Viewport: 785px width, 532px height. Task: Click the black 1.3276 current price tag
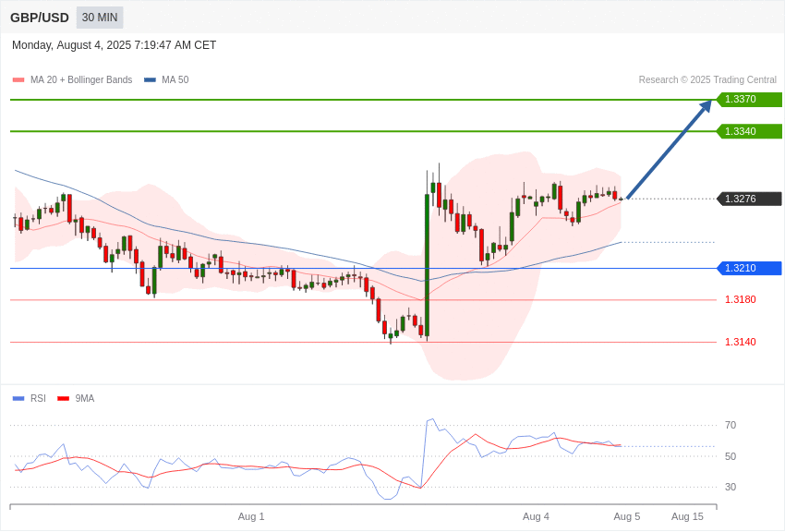pos(750,199)
